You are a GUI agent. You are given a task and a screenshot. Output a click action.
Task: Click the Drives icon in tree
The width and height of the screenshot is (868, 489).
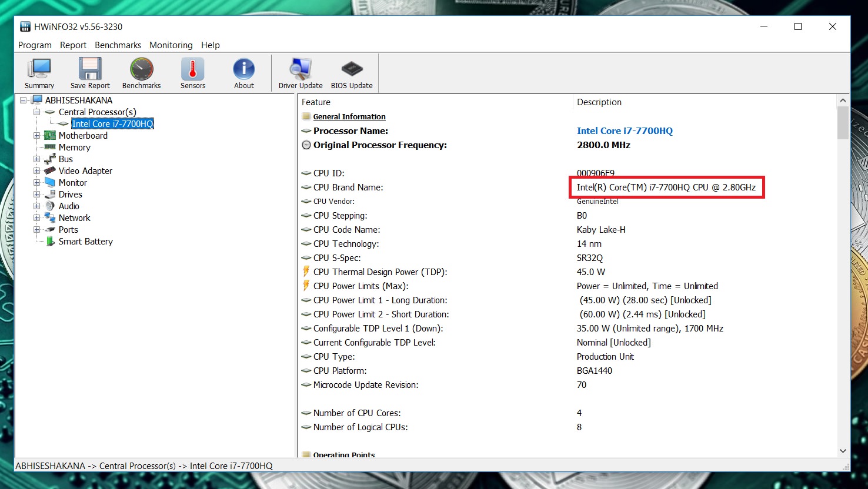coord(50,194)
